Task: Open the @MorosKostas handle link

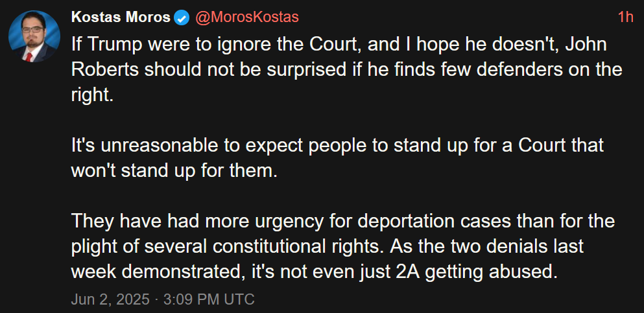Action: (x=246, y=17)
